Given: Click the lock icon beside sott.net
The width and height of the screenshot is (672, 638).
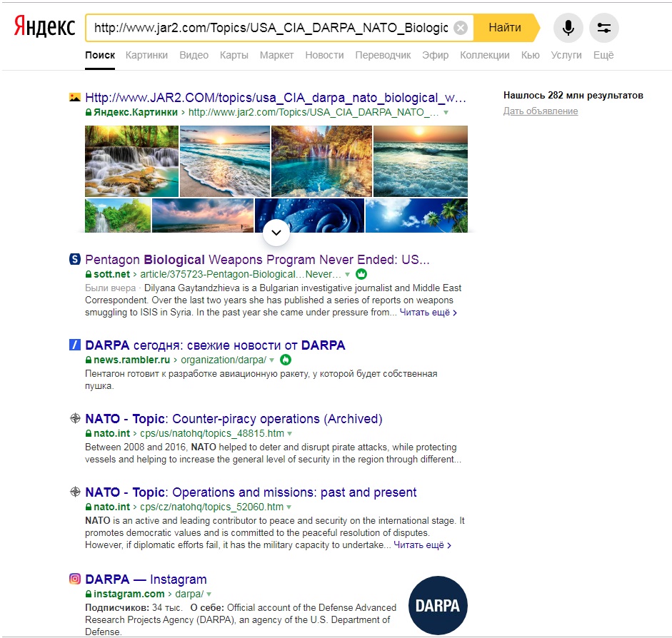Looking at the screenshot, I should coord(89,274).
